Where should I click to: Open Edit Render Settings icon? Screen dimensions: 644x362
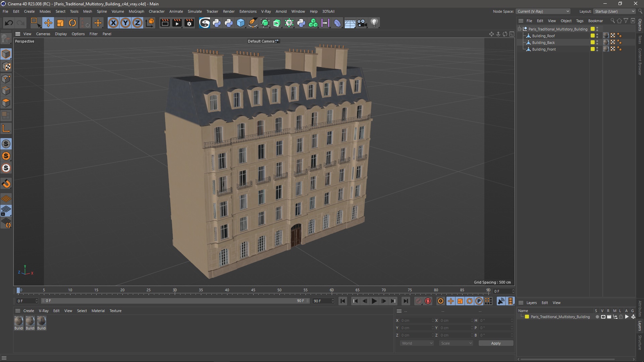pyautogui.click(x=189, y=23)
